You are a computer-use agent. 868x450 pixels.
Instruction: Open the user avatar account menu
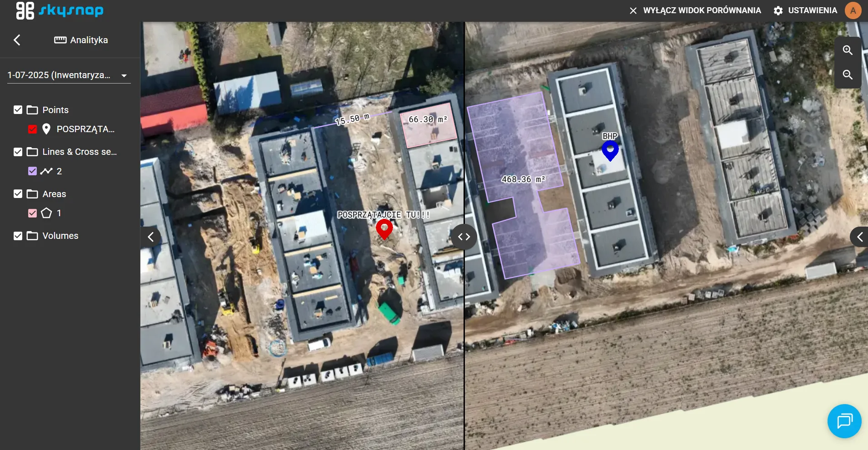coord(853,10)
